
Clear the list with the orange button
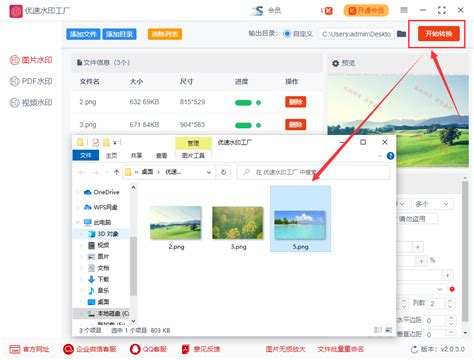coord(165,34)
